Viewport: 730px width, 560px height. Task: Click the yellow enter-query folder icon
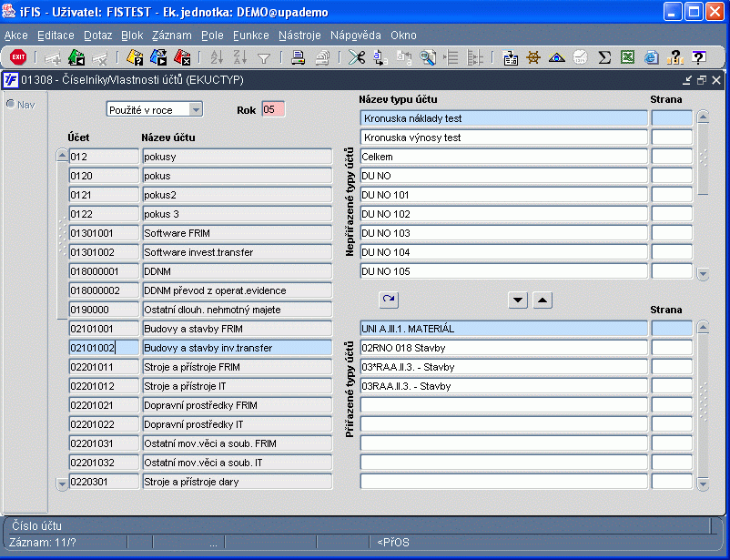click(x=135, y=57)
